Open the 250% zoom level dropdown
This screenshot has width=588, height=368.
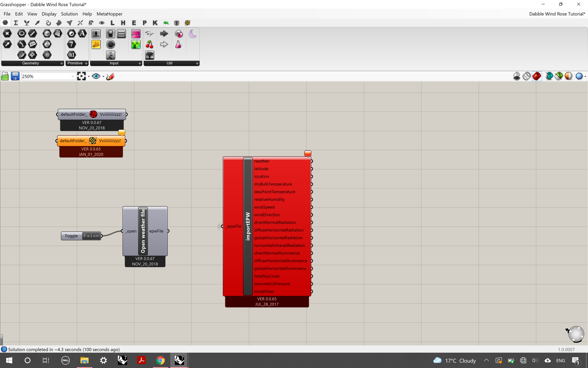[x=73, y=76]
